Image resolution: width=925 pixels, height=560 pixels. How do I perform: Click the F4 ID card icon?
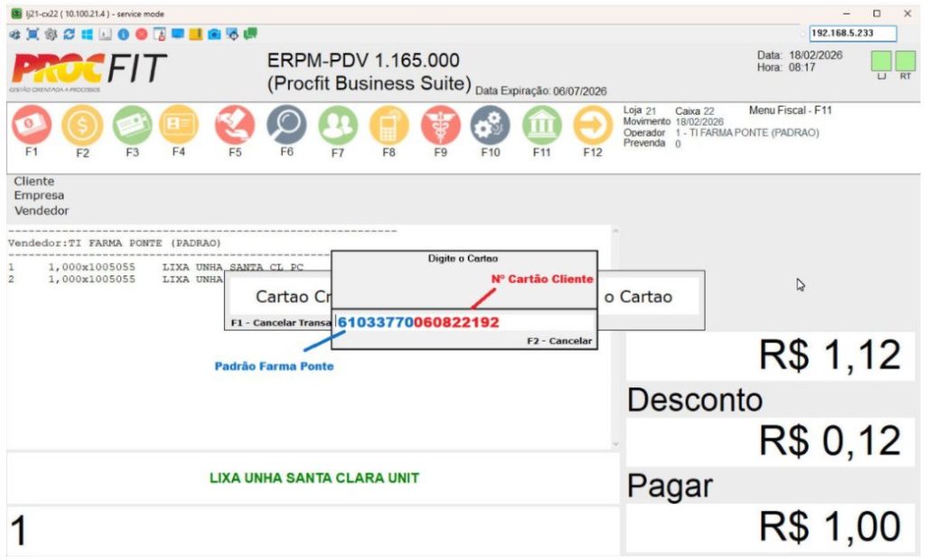(179, 126)
